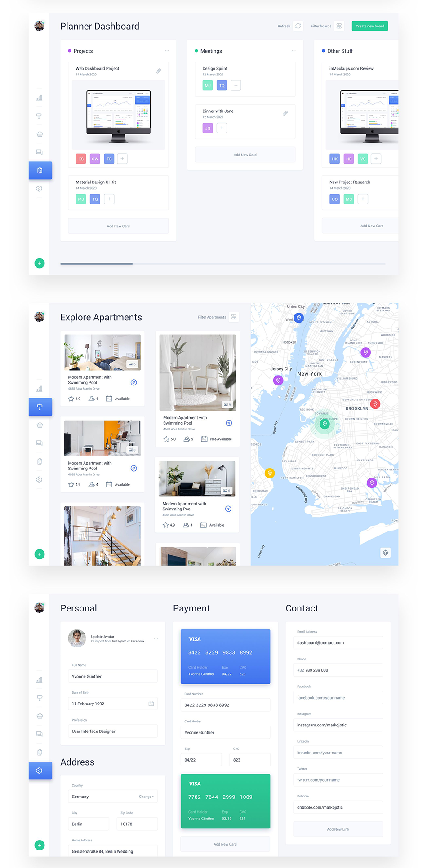427x868 pixels.
Task: Click the red map pin near Brooklyn
Action: pyautogui.click(x=375, y=403)
